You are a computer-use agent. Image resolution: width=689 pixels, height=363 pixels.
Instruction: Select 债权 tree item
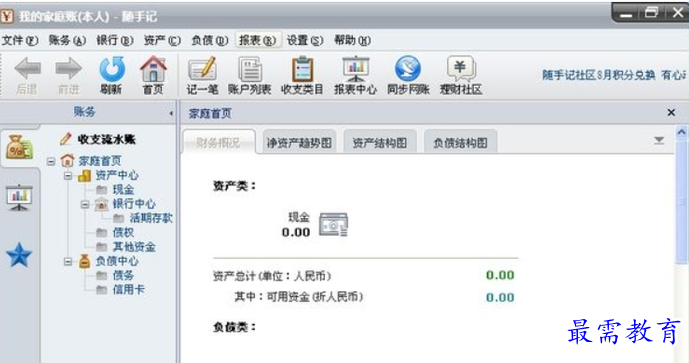123,232
